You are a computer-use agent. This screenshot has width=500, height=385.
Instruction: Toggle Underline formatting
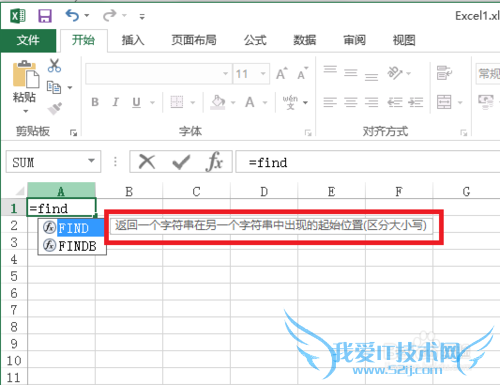136,102
